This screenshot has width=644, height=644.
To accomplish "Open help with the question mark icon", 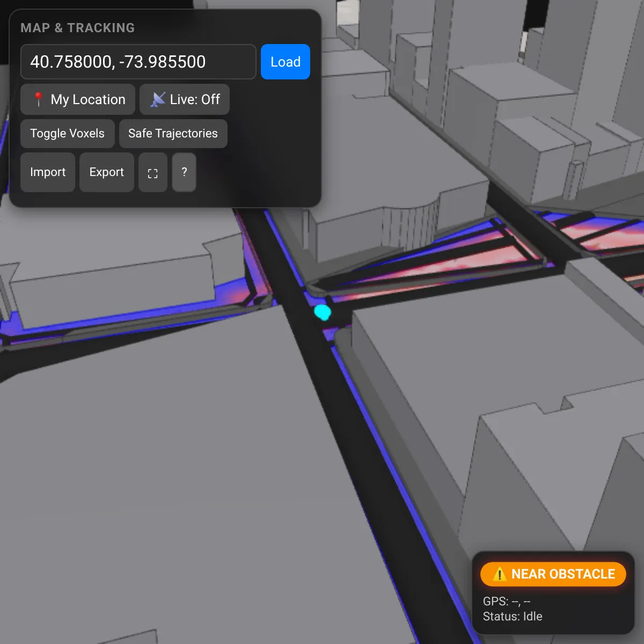I will pos(184,172).
